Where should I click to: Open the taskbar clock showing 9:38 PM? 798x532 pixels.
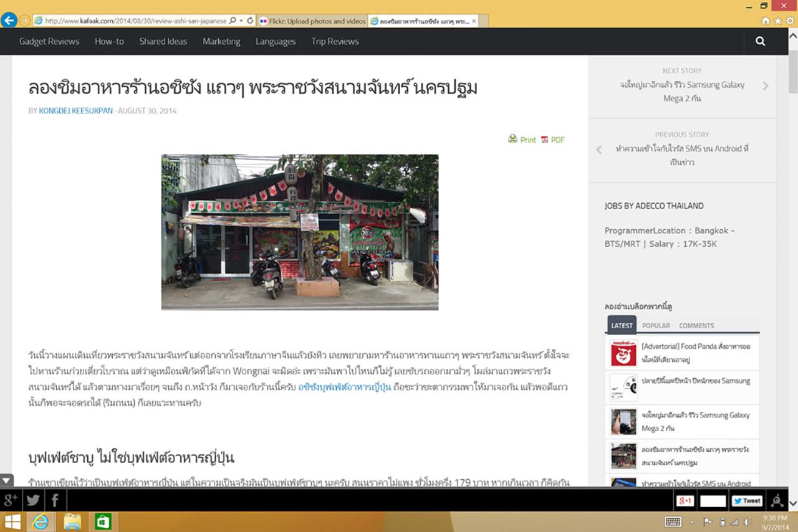click(775, 522)
